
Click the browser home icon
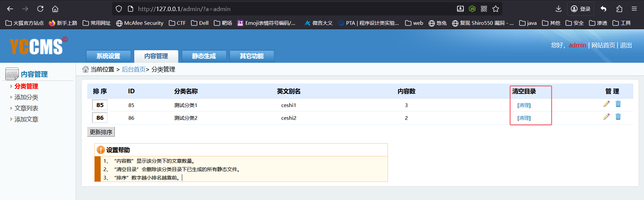pyautogui.click(x=55, y=9)
